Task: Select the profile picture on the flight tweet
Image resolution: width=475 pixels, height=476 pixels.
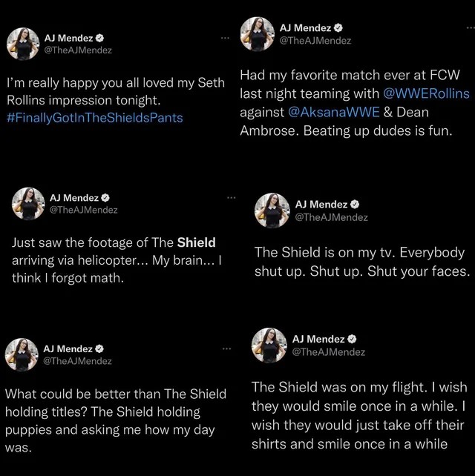Action: (269, 346)
